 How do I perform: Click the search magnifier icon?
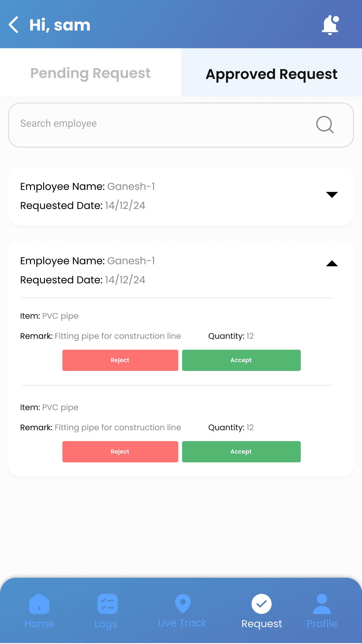(x=325, y=124)
